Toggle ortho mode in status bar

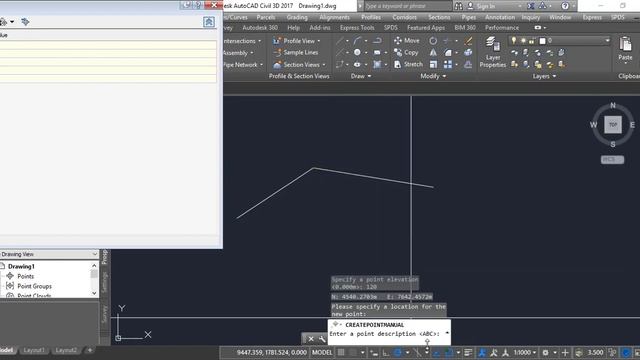pyautogui.click(x=386, y=352)
